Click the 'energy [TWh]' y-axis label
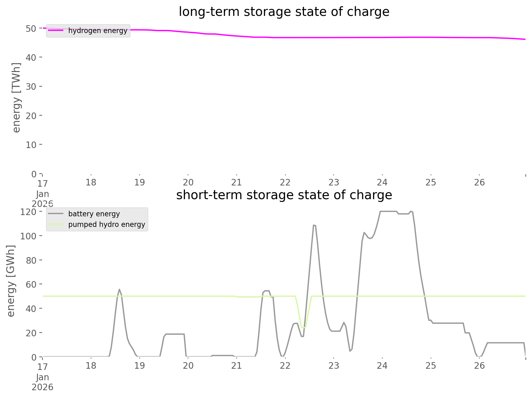The width and height of the screenshot is (532, 398). pos(16,98)
